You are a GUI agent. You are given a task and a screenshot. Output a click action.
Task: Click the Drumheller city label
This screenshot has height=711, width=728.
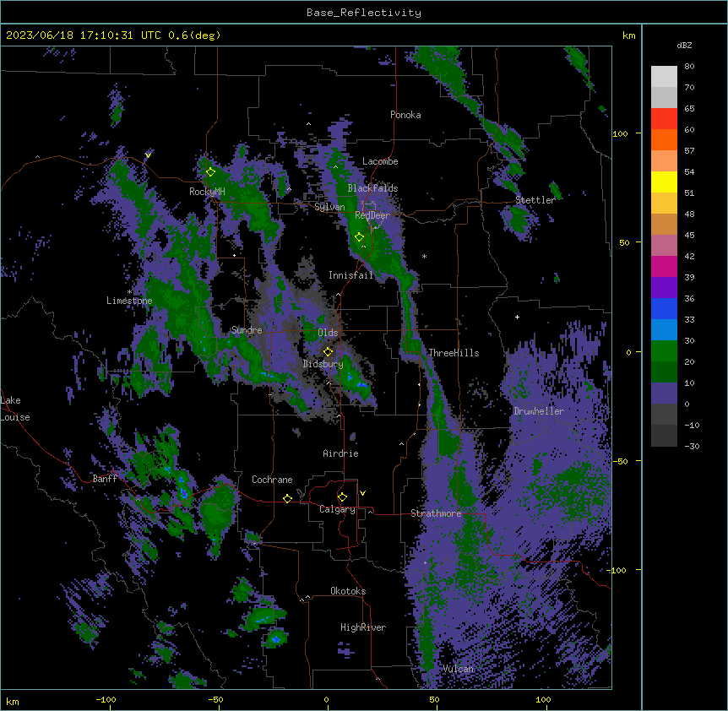tap(539, 411)
